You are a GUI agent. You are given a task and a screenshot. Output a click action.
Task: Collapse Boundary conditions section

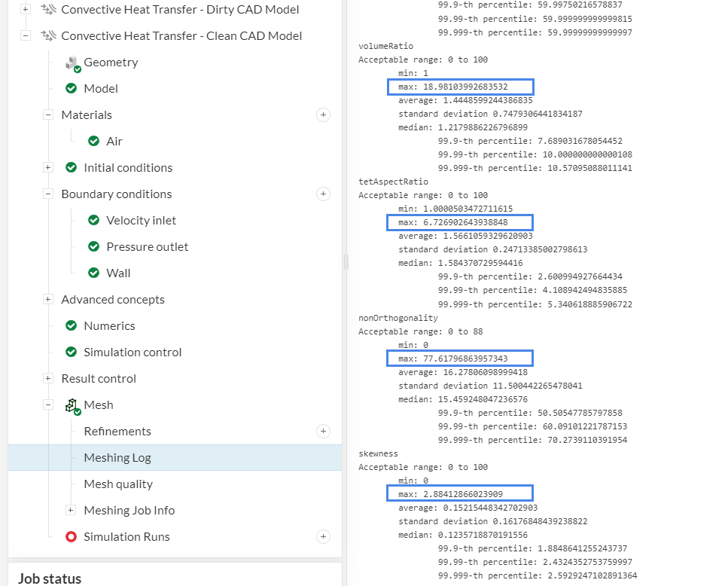point(48,194)
